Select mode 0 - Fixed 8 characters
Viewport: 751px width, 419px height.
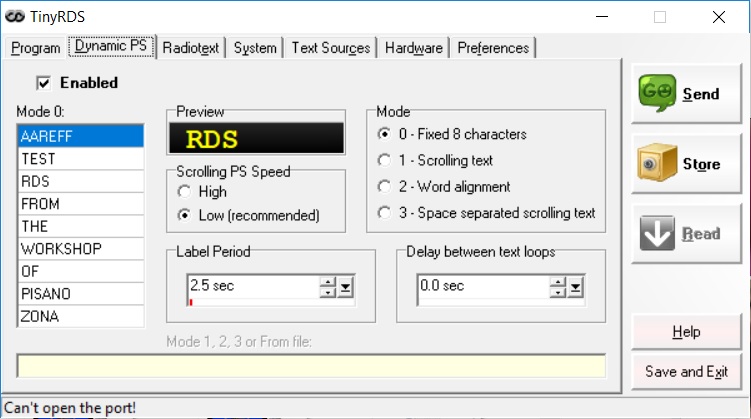point(384,134)
